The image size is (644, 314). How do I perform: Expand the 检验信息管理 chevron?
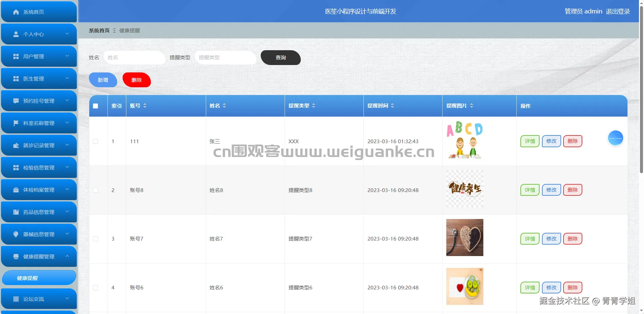[67, 167]
